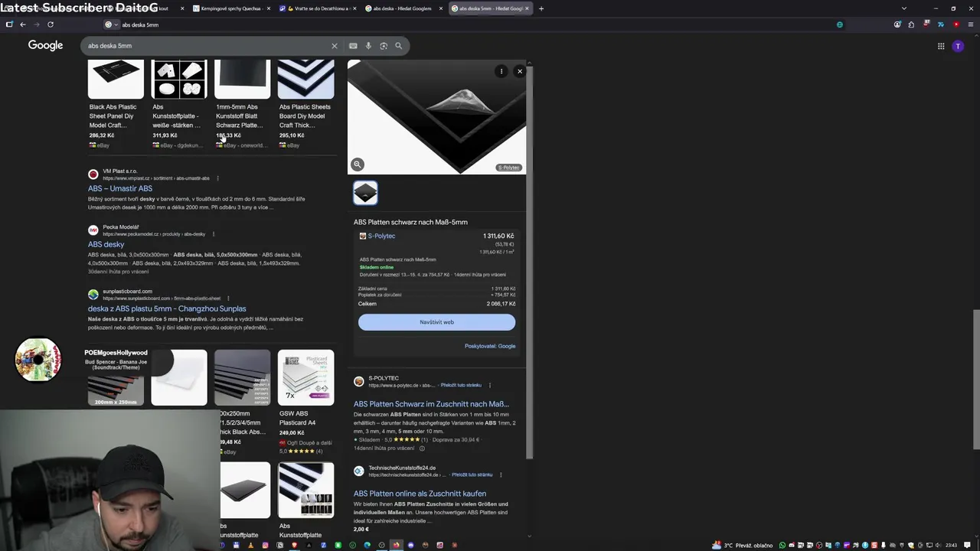Open options for the Pecka Modelář result
Image resolution: width=980 pixels, height=551 pixels.
pyautogui.click(x=214, y=234)
